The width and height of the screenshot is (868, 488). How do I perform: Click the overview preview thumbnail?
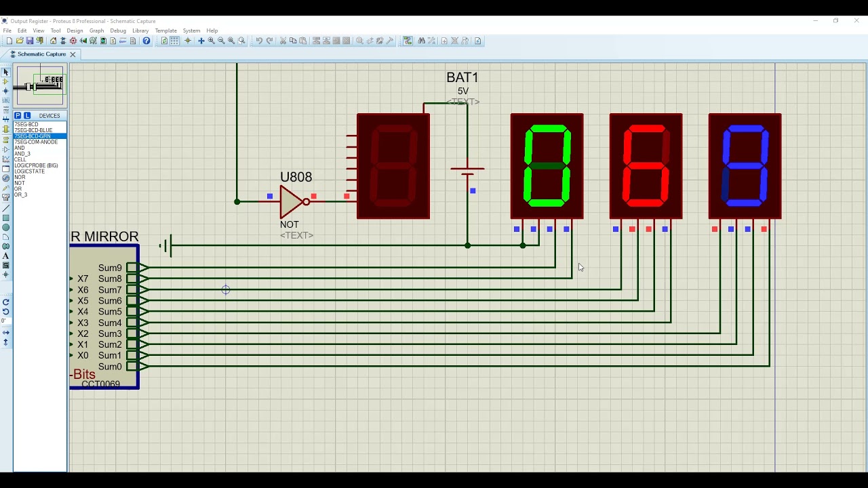tap(41, 85)
